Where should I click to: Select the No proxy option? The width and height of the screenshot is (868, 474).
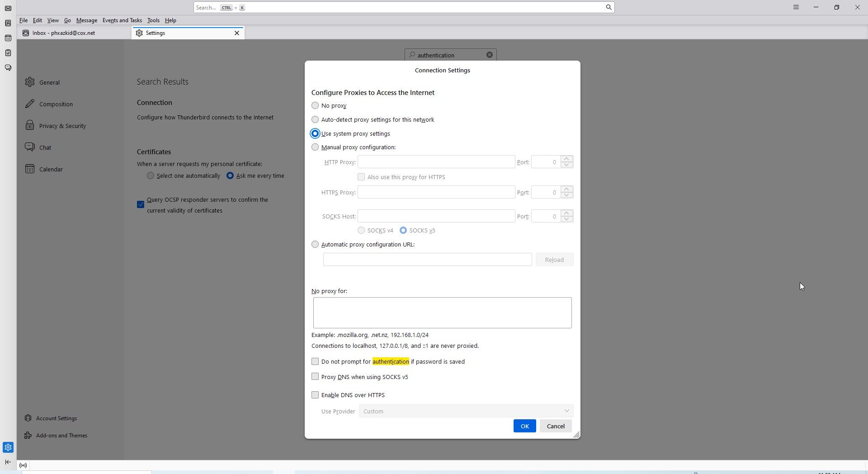pyautogui.click(x=315, y=106)
